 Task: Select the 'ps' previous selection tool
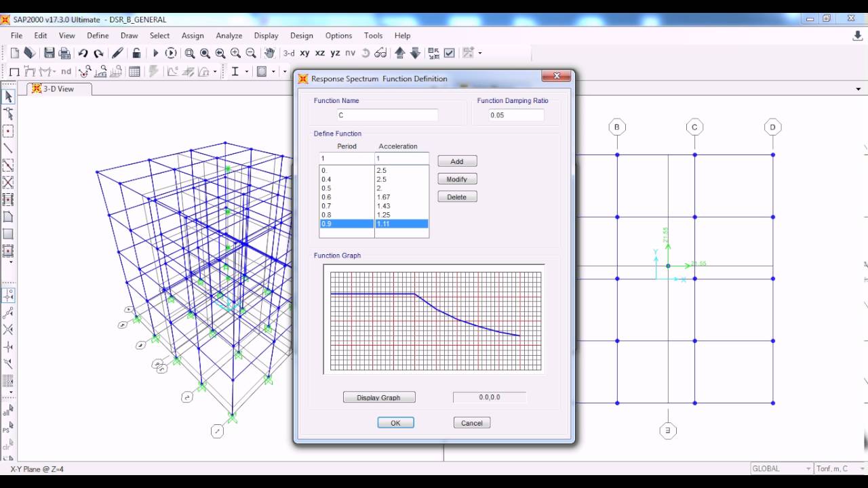coord(7,429)
